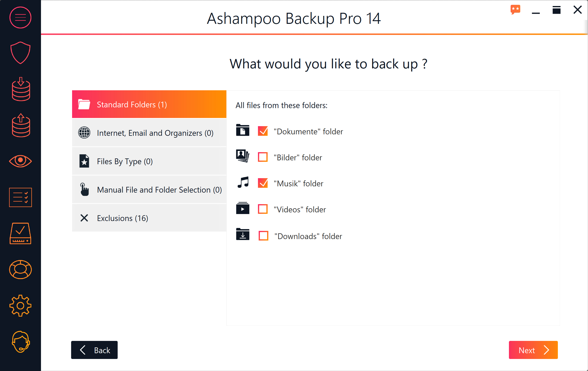Enable the Bilder folder for backup
Viewport: 588px width, 371px height.
tap(262, 157)
